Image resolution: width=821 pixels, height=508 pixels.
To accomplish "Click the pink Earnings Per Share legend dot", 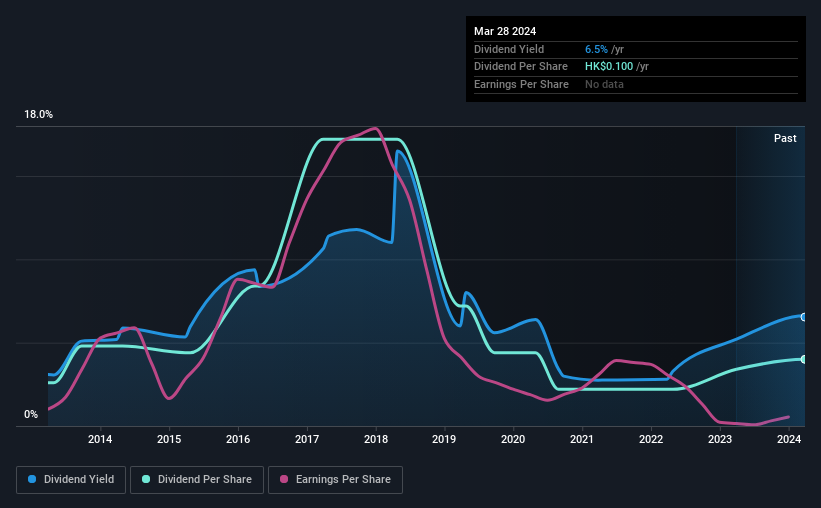I will click(284, 479).
